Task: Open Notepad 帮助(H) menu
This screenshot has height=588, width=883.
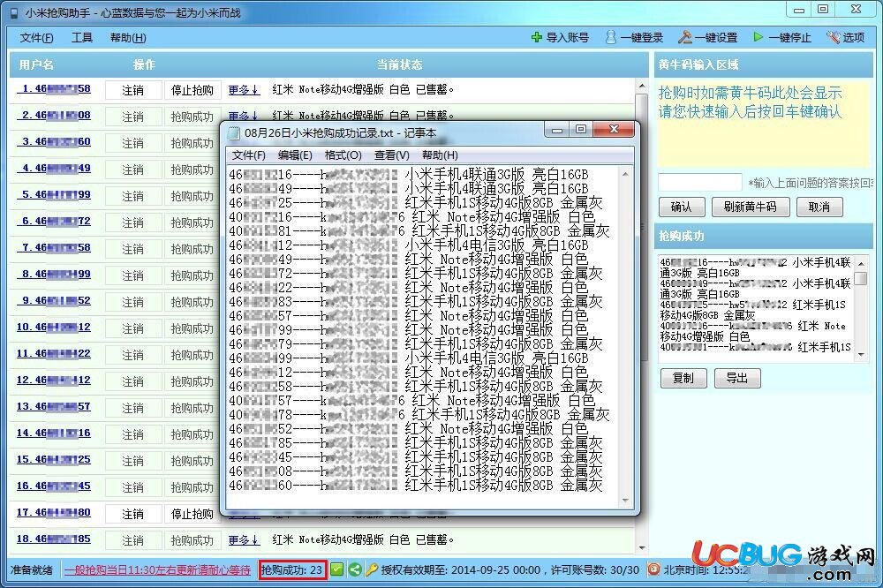Action: (440, 155)
